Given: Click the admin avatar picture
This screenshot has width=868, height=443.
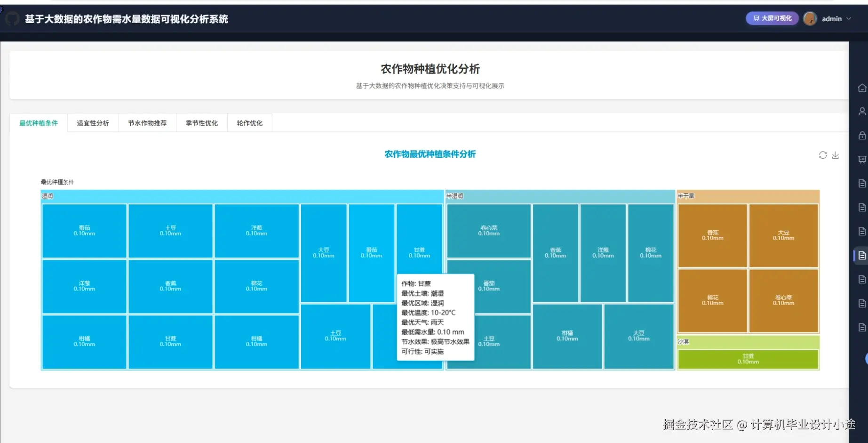Looking at the screenshot, I should click(x=810, y=18).
